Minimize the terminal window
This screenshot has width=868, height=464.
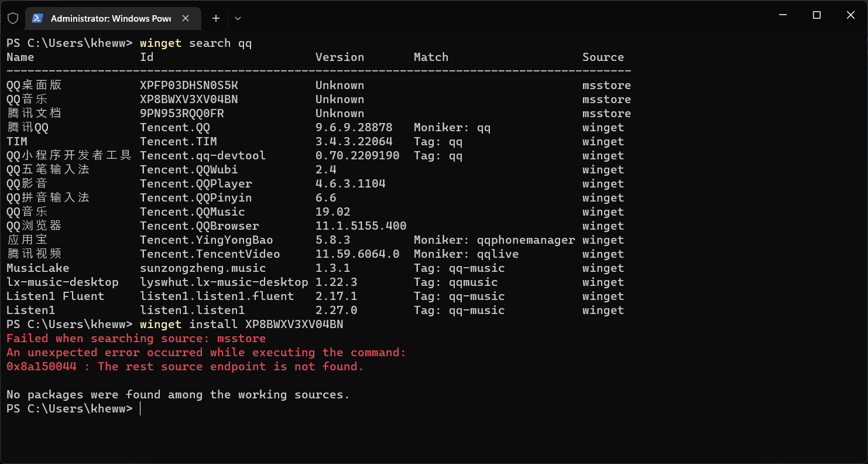783,15
